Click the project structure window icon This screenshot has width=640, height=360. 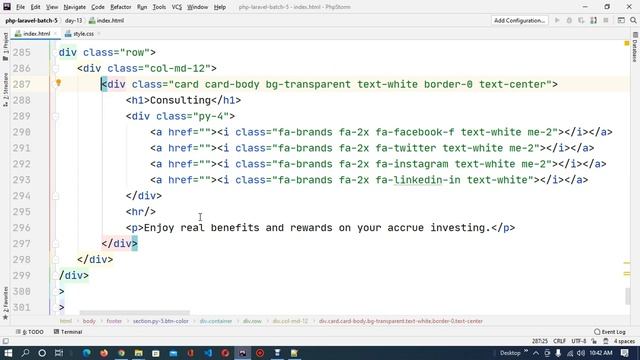pos(621,20)
